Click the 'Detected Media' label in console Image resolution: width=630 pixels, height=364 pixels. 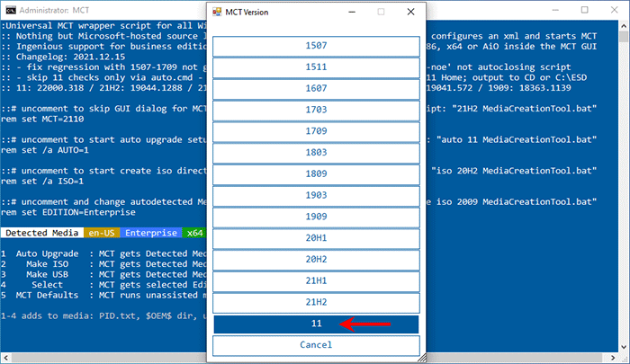[41, 233]
